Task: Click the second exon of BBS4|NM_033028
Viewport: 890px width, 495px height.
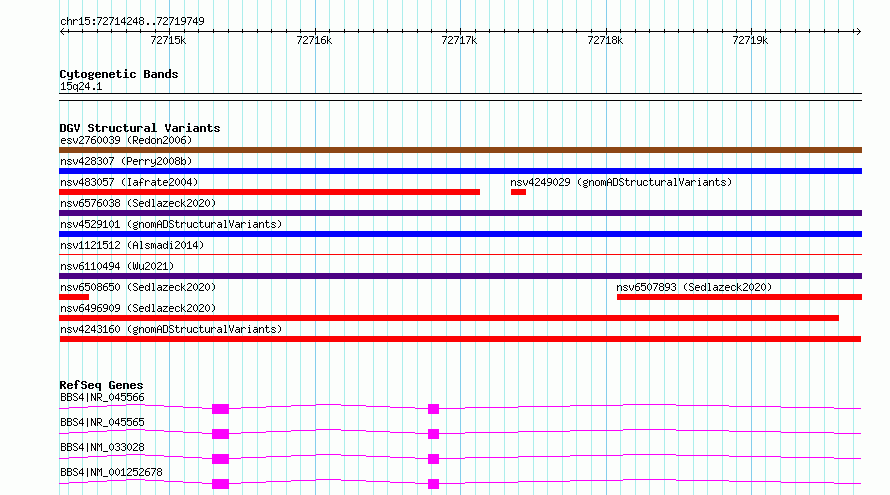Action: tap(434, 459)
